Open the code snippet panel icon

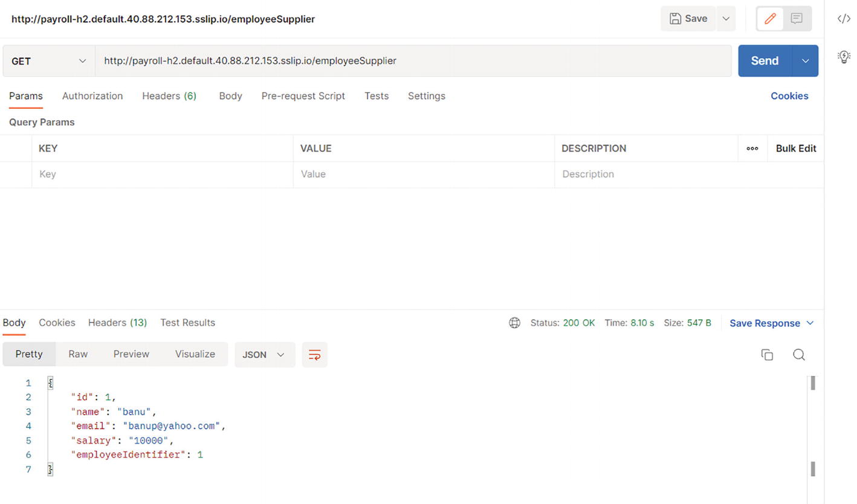point(844,19)
